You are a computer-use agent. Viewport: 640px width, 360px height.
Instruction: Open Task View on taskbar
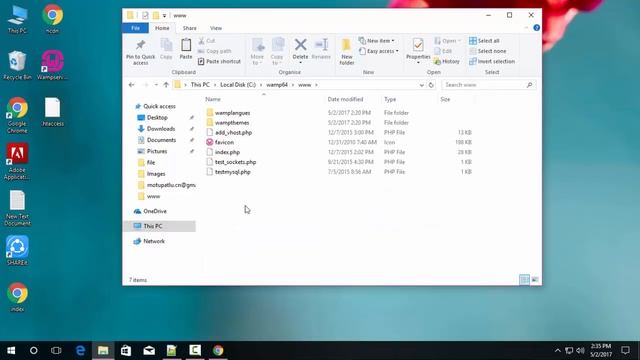coord(56,350)
